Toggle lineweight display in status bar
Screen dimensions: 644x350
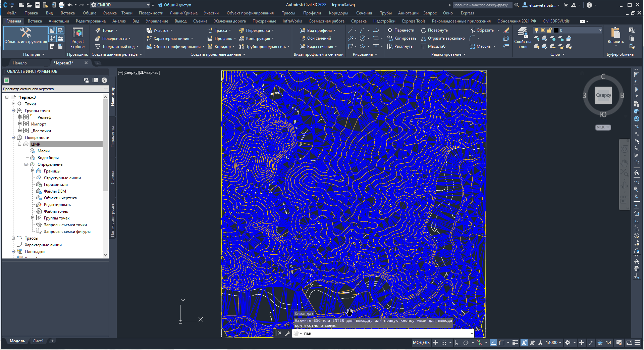tap(515, 343)
